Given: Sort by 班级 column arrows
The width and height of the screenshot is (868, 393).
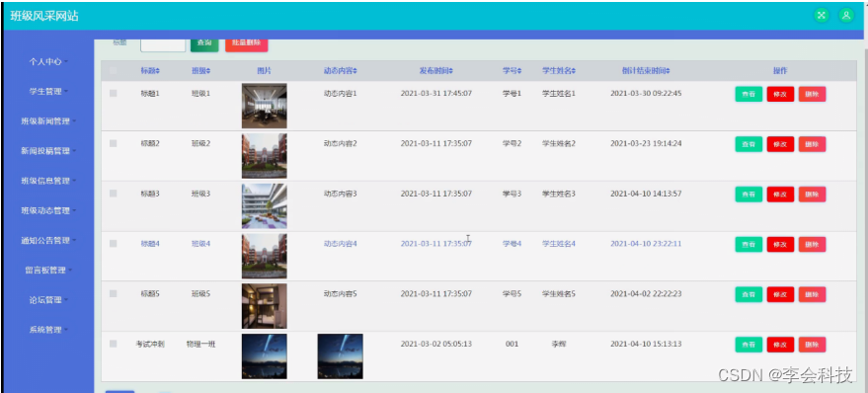Looking at the screenshot, I should [208, 71].
